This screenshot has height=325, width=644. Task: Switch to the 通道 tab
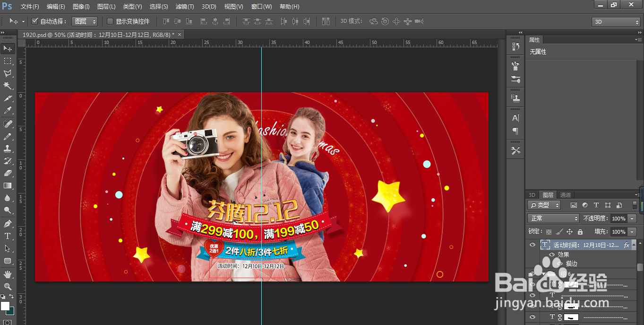click(x=566, y=195)
